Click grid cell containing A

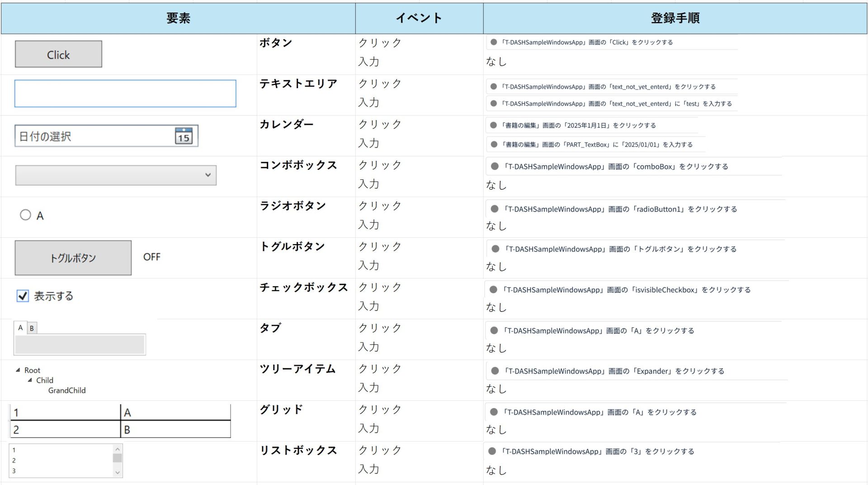tap(175, 412)
